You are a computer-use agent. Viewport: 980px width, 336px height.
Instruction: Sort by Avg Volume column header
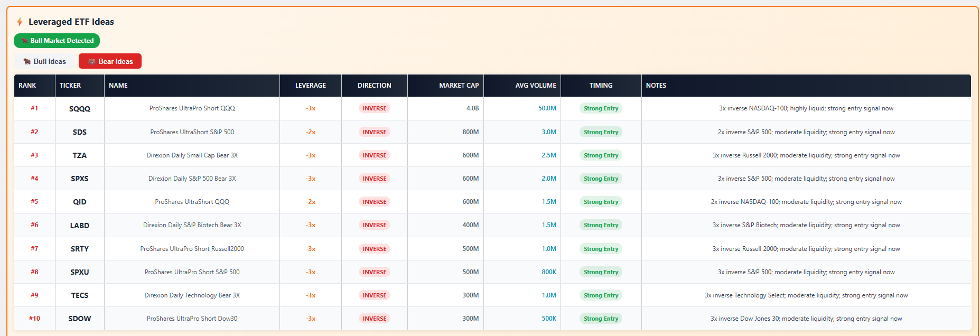(x=535, y=86)
